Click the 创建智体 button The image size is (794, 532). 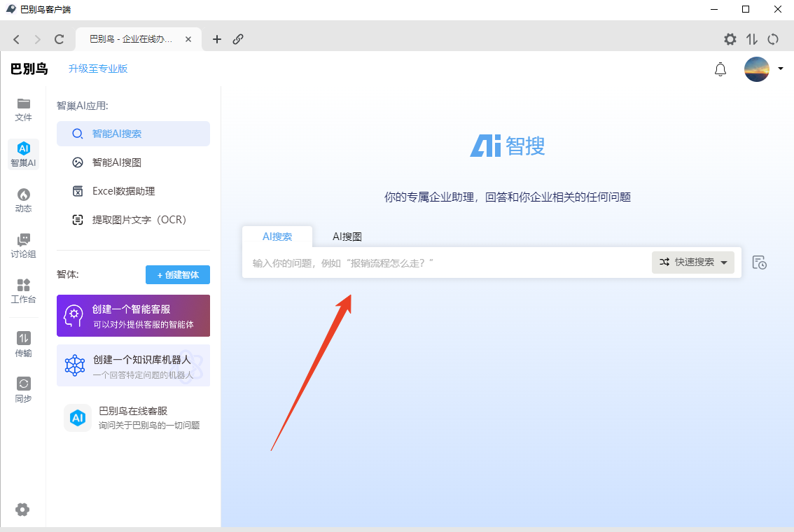(x=178, y=275)
